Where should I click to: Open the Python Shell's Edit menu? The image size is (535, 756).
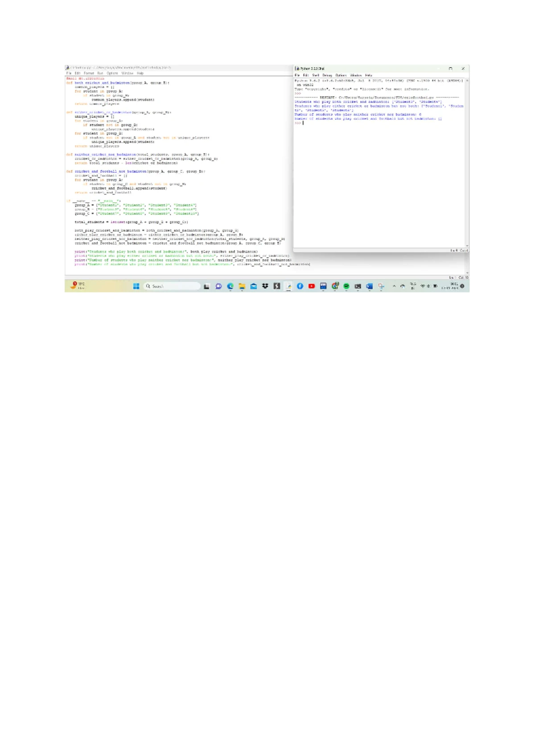point(306,75)
